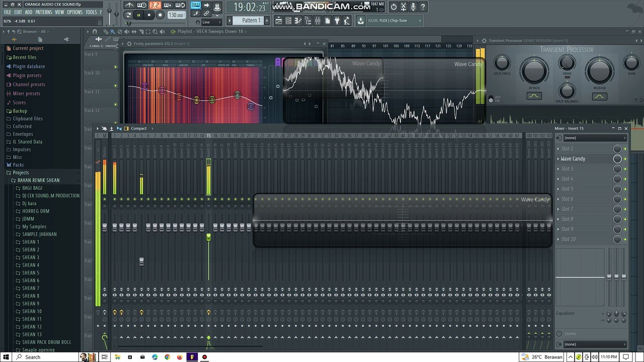Open the plugin picker plug icon
644x362 pixels.
[337, 21]
